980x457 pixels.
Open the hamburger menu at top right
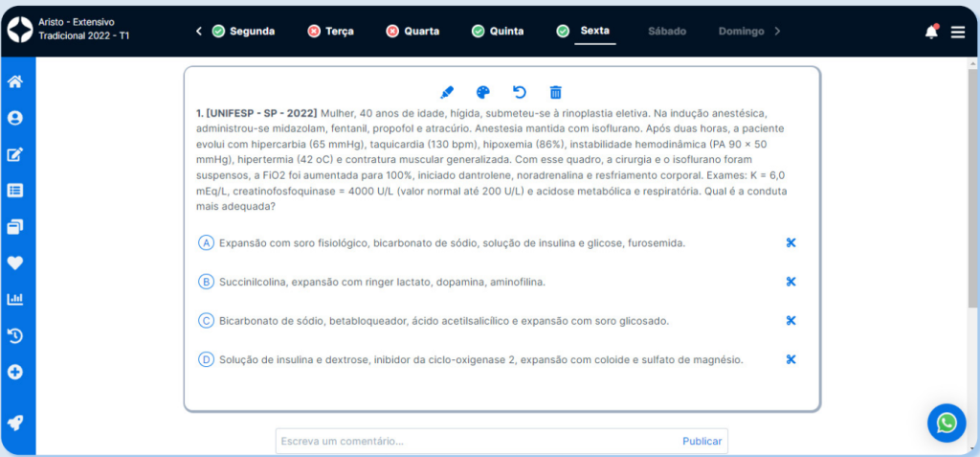[958, 32]
